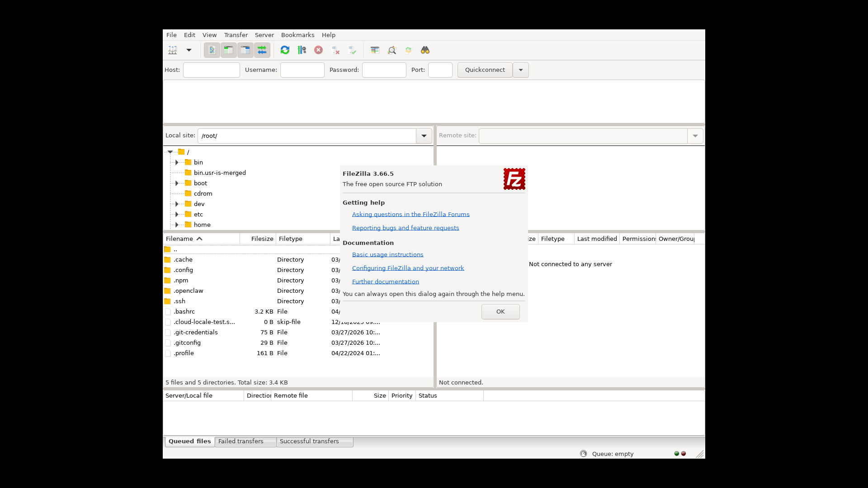Viewport: 868px width, 488px height.
Task: Toggle the local directory tree view
Action: click(228, 50)
